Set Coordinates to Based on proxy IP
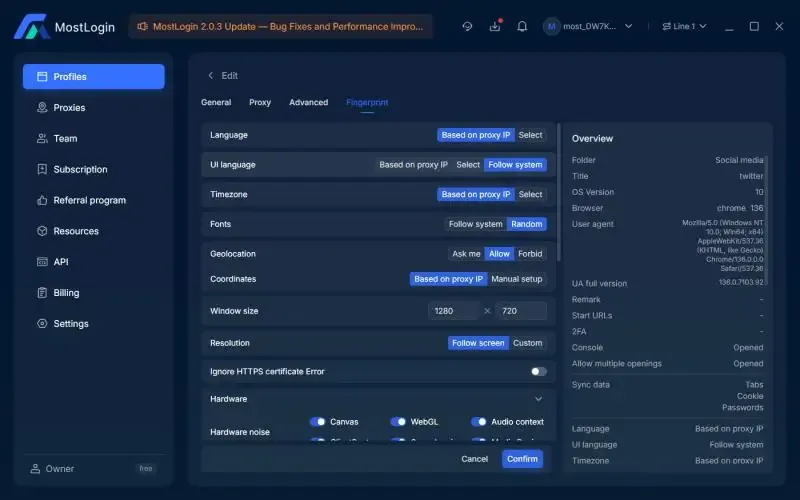Viewport: 800px width, 500px height. pyautogui.click(x=448, y=279)
